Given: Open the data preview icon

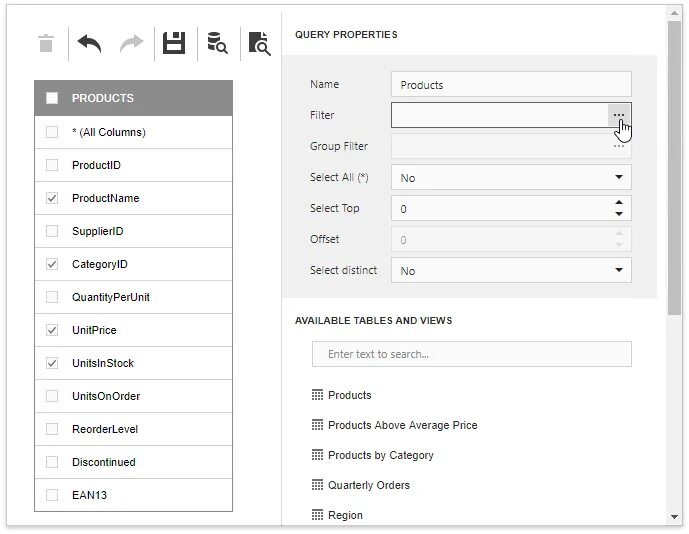Looking at the screenshot, I should (217, 43).
